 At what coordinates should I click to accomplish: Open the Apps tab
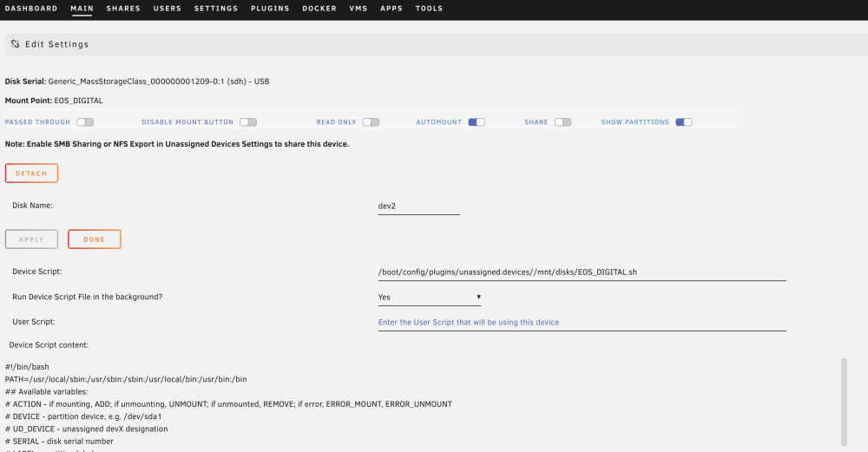[x=391, y=9]
